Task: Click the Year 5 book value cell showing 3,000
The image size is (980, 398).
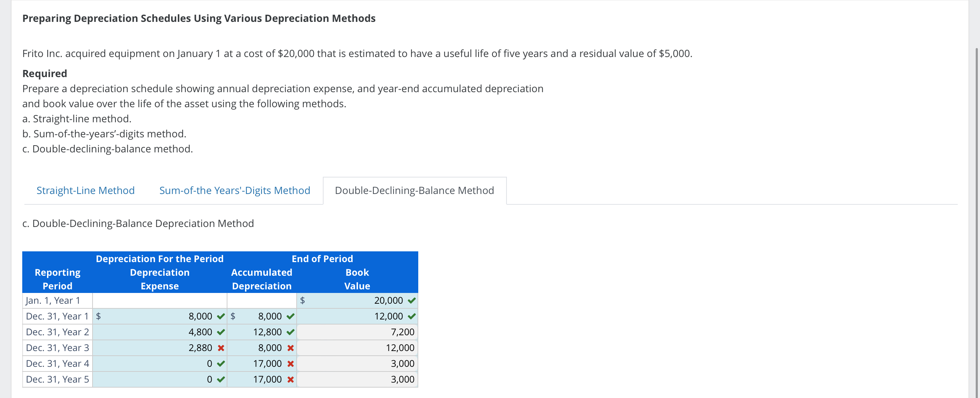Action: (358, 379)
